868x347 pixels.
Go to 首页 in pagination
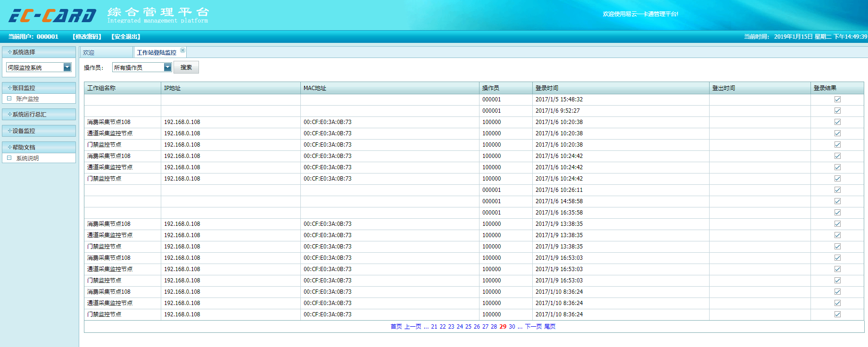point(396,327)
